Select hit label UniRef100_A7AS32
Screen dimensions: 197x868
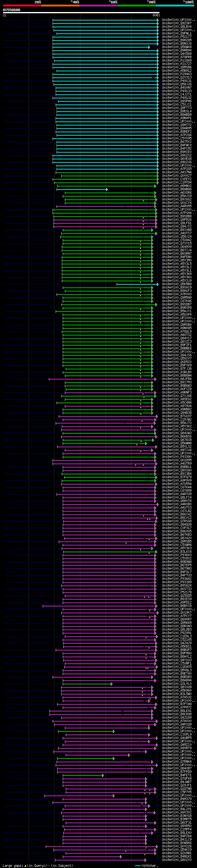pos(177,697)
